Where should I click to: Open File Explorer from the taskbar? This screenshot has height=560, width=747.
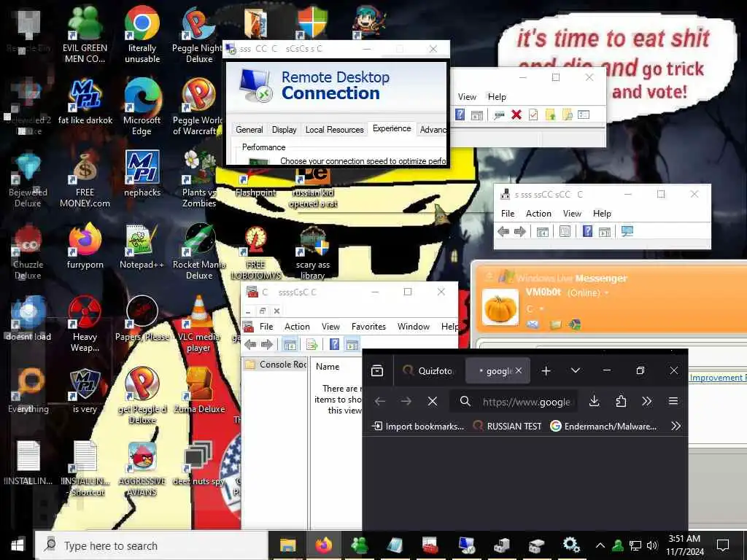[x=287, y=545]
